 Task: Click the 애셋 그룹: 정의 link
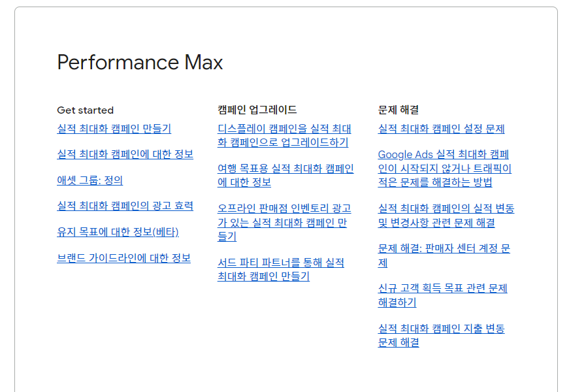click(90, 180)
